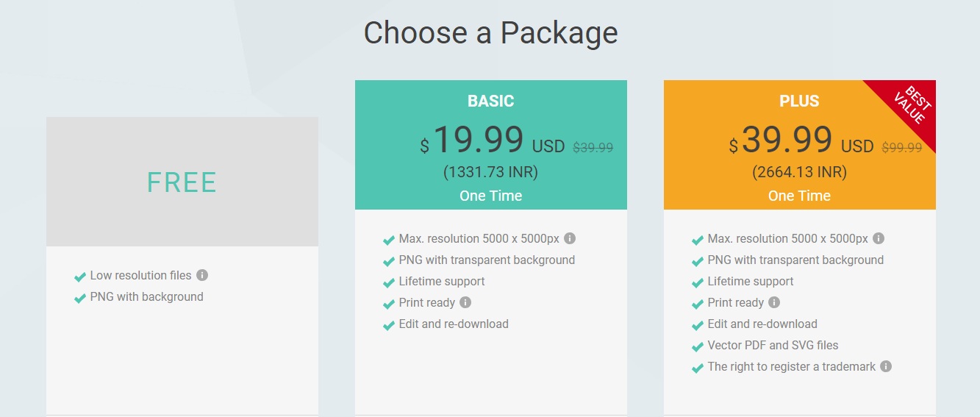Click info icon beside Plus Print ready
Screen dimensions: 980x417
[x=774, y=302]
